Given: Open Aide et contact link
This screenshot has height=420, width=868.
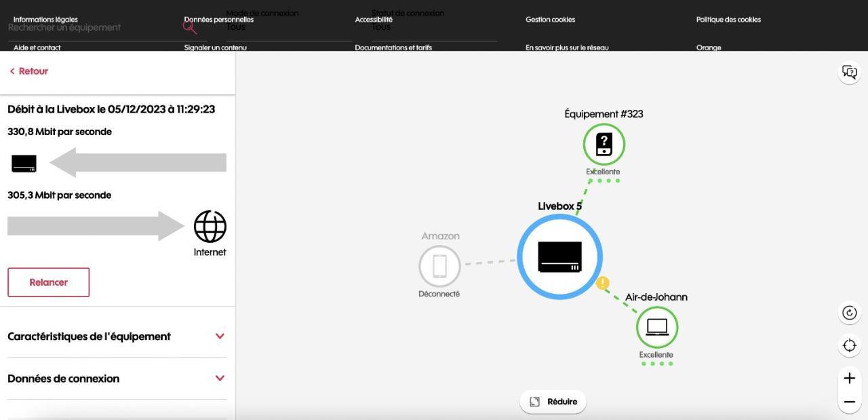Looking at the screenshot, I should coord(37,47).
